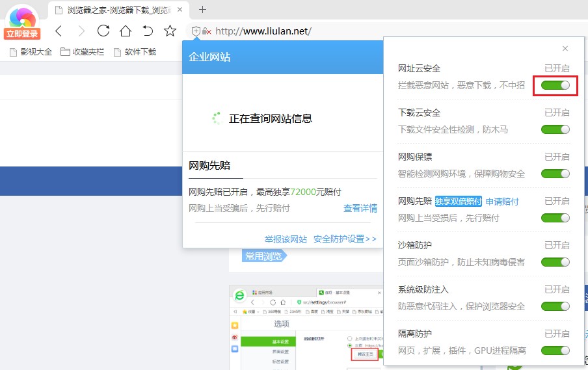Click 独享双倍赔付 badge

pyautogui.click(x=459, y=202)
